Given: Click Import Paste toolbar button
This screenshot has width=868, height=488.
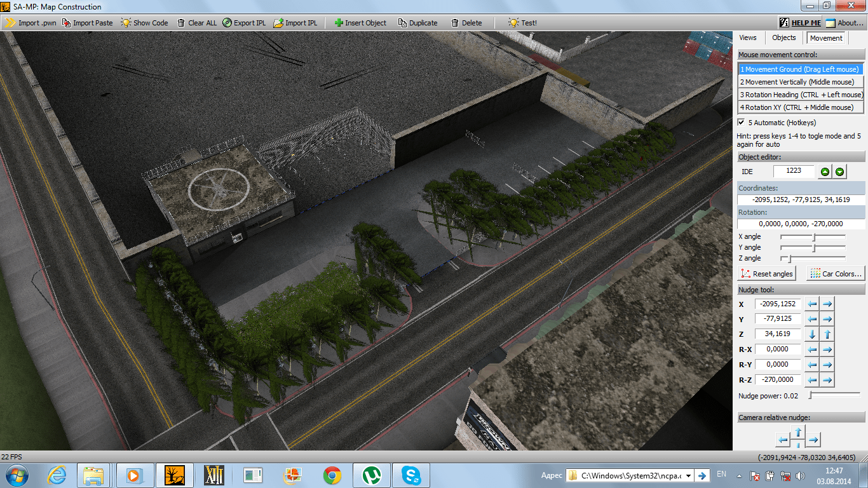Looking at the screenshot, I should click(87, 23).
